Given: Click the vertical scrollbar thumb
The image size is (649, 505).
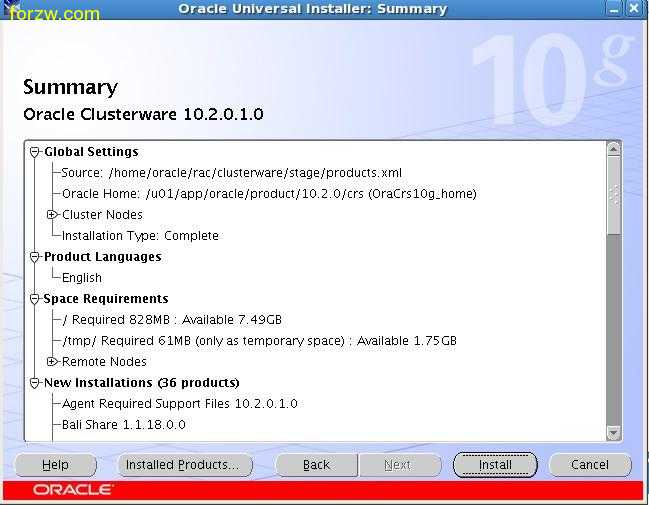Looking at the screenshot, I should coord(614,195).
